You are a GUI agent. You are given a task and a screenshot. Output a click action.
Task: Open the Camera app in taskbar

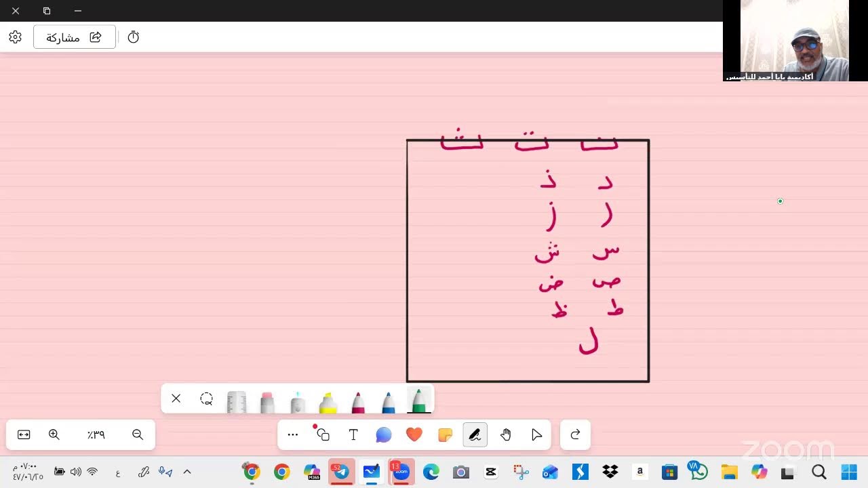461,472
